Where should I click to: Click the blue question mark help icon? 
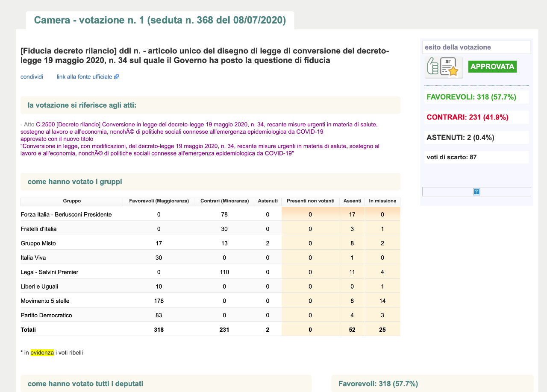476,192
